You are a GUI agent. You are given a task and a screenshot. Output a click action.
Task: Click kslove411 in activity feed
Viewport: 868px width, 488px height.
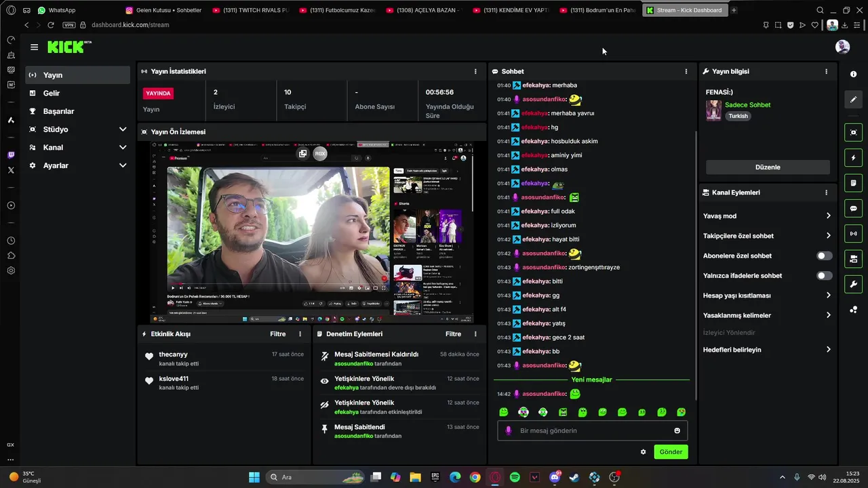coord(174,379)
